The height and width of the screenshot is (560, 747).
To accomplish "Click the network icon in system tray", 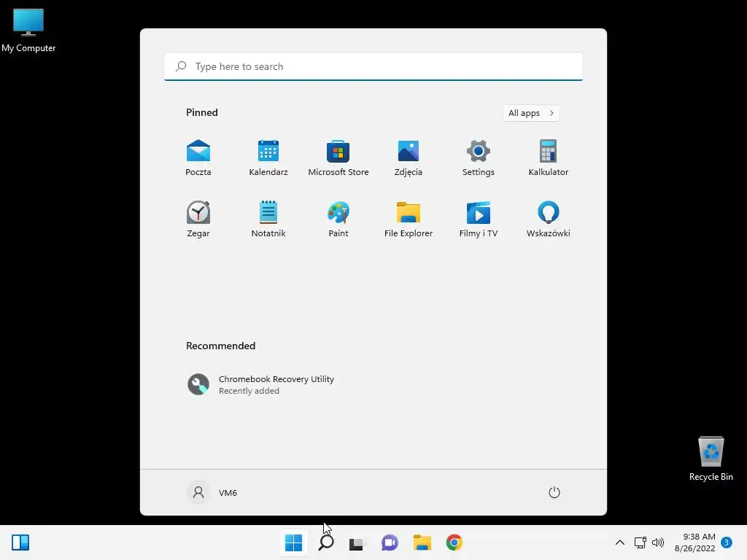I will [640, 542].
